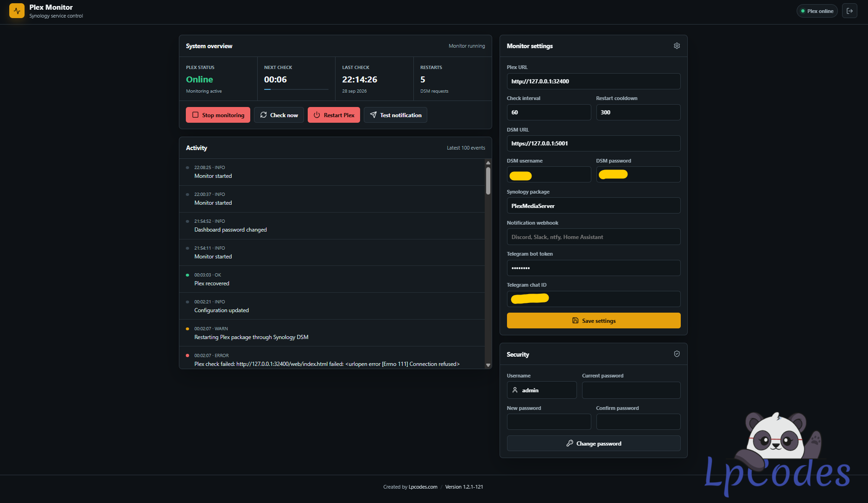Click the DSM username field
The image size is (868, 503).
click(x=549, y=174)
